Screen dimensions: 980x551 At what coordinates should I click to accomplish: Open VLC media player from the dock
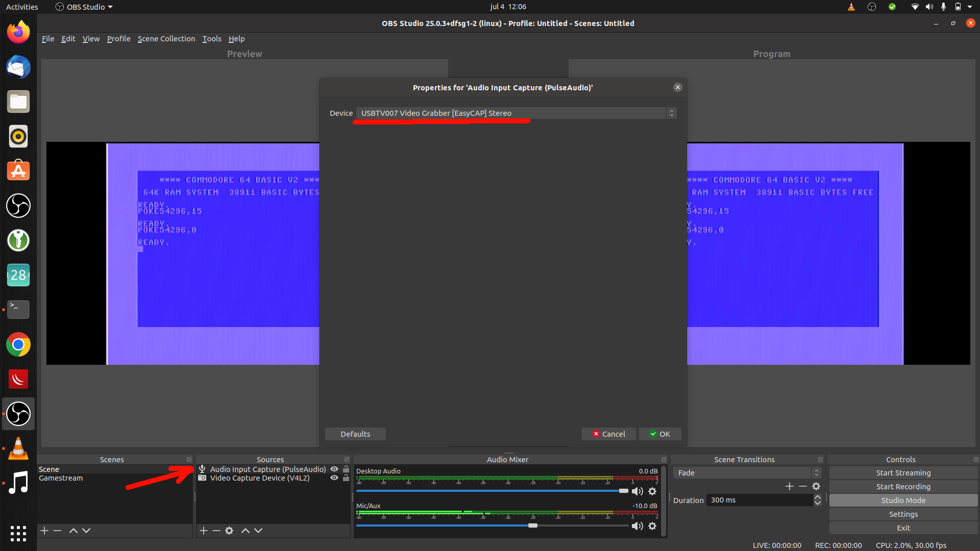click(18, 448)
